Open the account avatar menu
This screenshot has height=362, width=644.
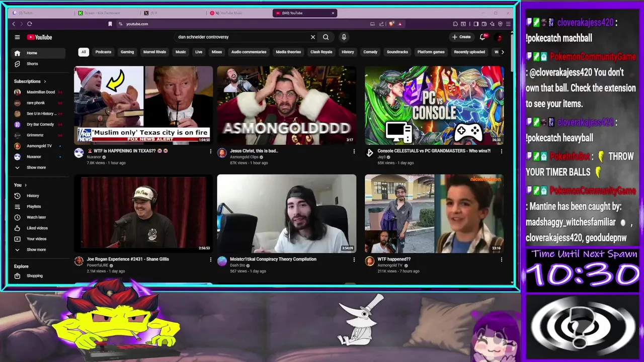(x=499, y=37)
